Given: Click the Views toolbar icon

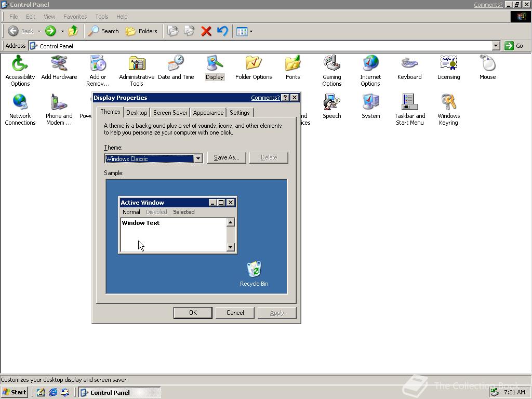Looking at the screenshot, I should click(x=242, y=31).
